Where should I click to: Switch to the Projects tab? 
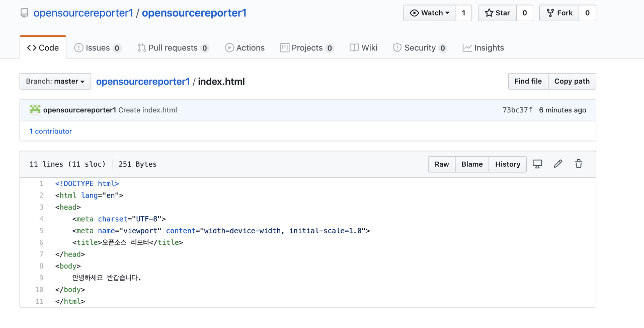307,48
